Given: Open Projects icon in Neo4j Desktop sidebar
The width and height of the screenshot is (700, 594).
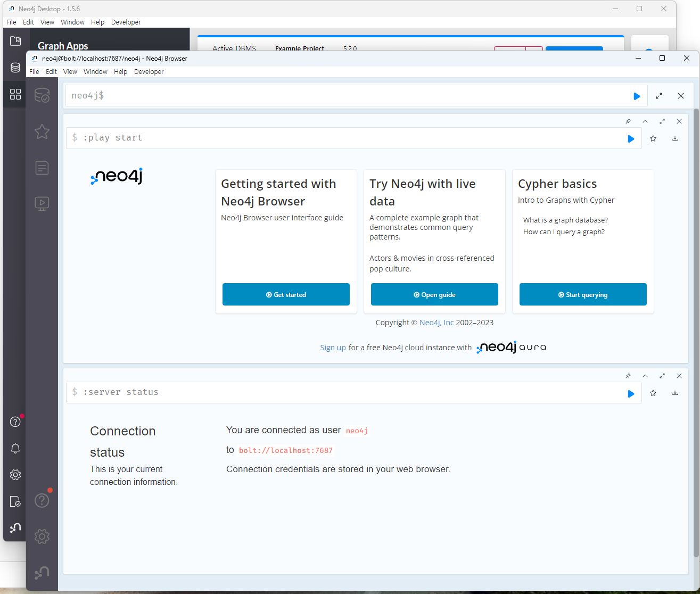Looking at the screenshot, I should [x=15, y=41].
